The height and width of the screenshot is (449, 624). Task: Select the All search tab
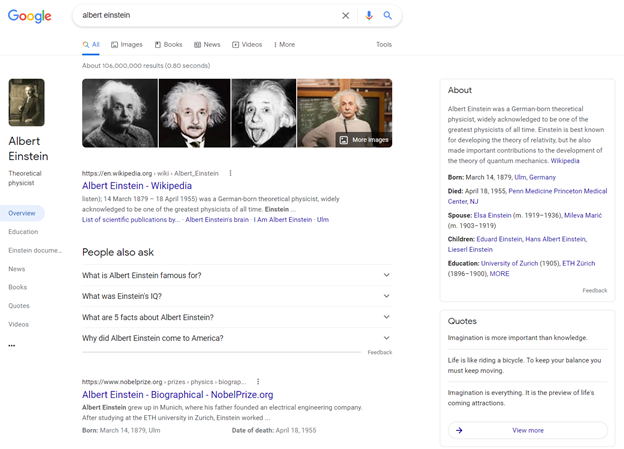click(x=91, y=45)
